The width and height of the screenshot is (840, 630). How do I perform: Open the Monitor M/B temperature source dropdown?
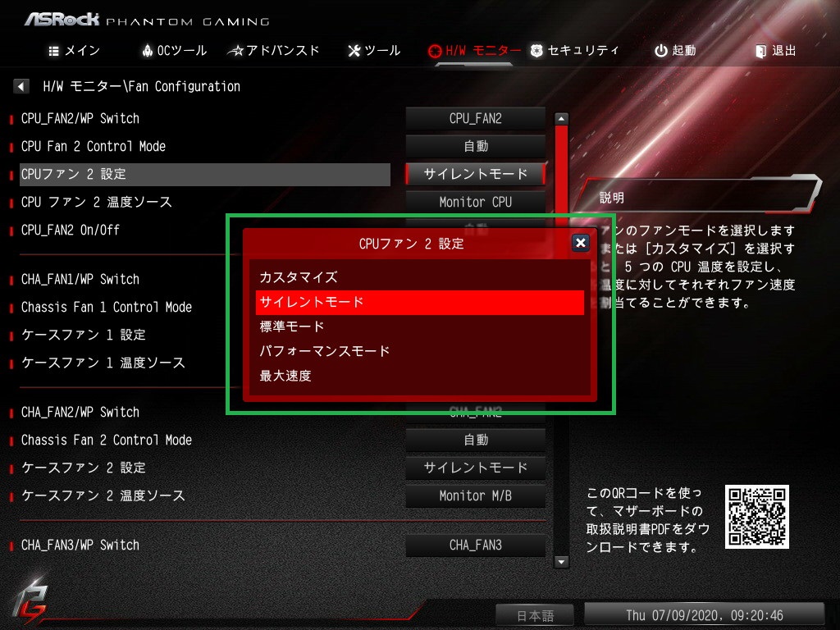(476, 495)
